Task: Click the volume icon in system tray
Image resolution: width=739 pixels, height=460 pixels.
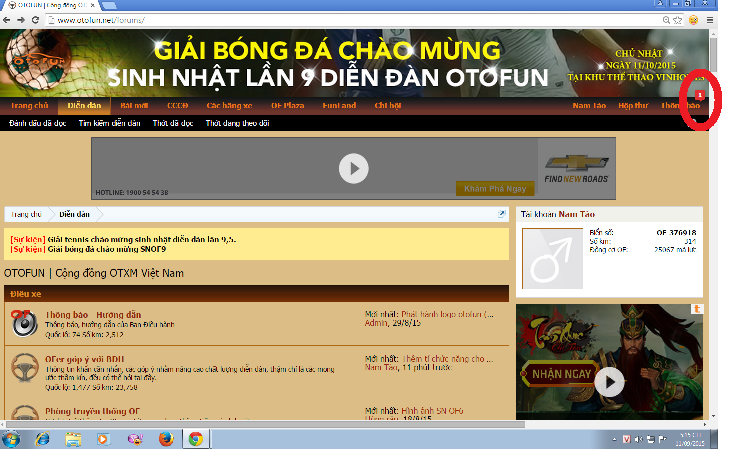Action: [639, 439]
